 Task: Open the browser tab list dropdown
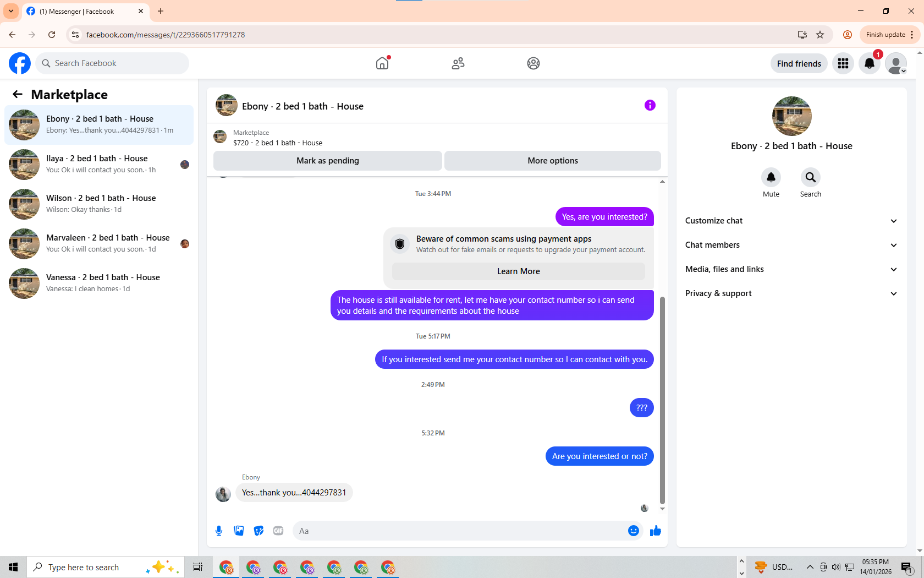pos(11,11)
